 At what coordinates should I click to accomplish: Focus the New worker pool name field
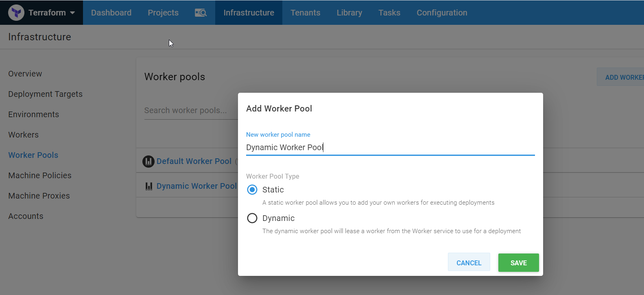pos(390,147)
